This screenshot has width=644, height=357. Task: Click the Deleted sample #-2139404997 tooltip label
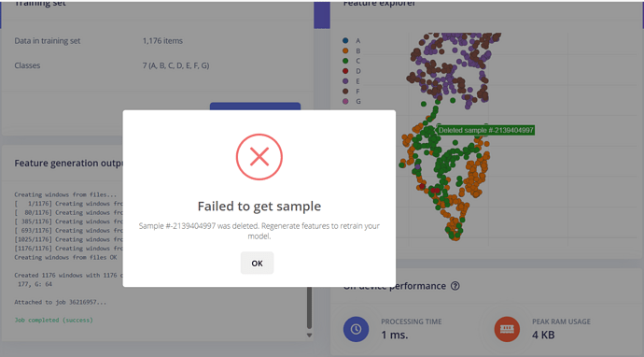coord(485,131)
